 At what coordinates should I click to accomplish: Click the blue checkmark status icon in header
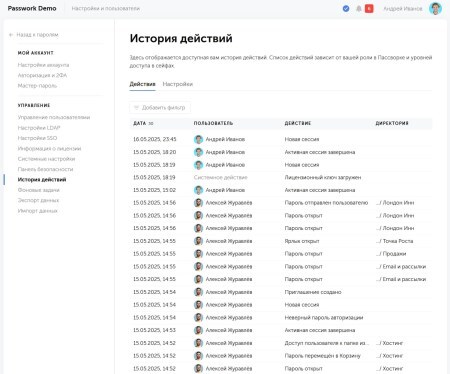click(x=346, y=9)
